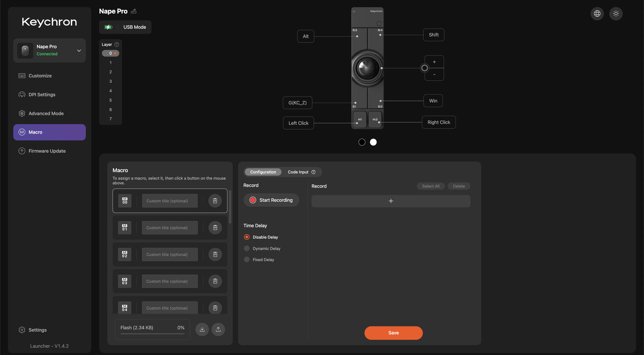
Task: Click the M02 custom title input field
Action: pyautogui.click(x=170, y=255)
